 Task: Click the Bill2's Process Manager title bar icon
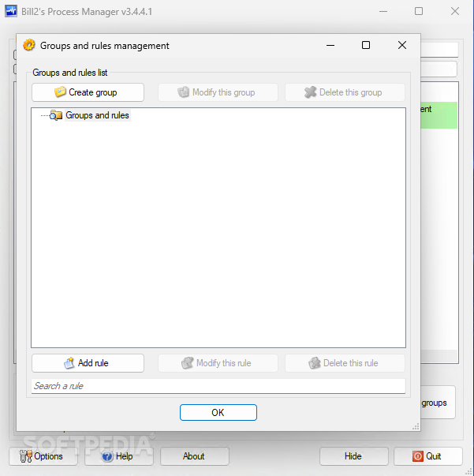11,11
